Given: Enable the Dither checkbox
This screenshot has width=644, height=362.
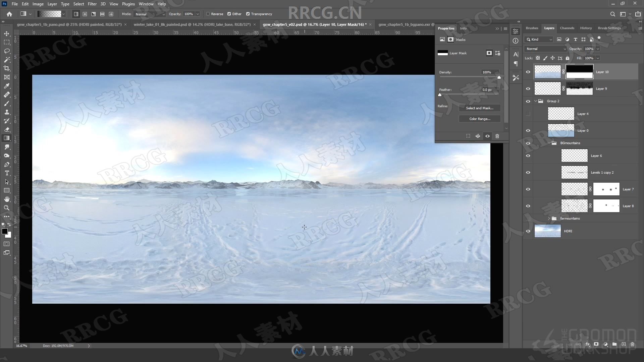Looking at the screenshot, I should click(x=229, y=14).
